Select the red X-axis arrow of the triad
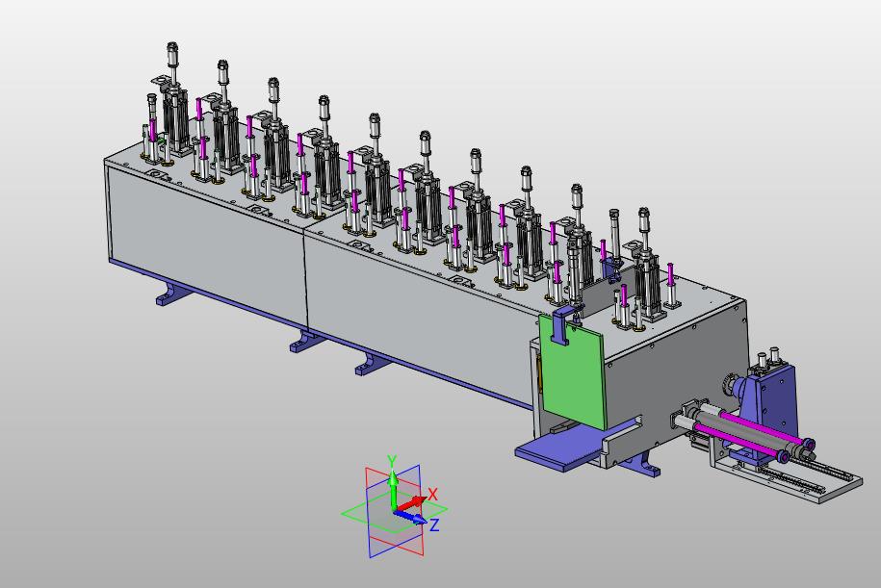Image resolution: width=881 pixels, height=588 pixels. [411, 502]
